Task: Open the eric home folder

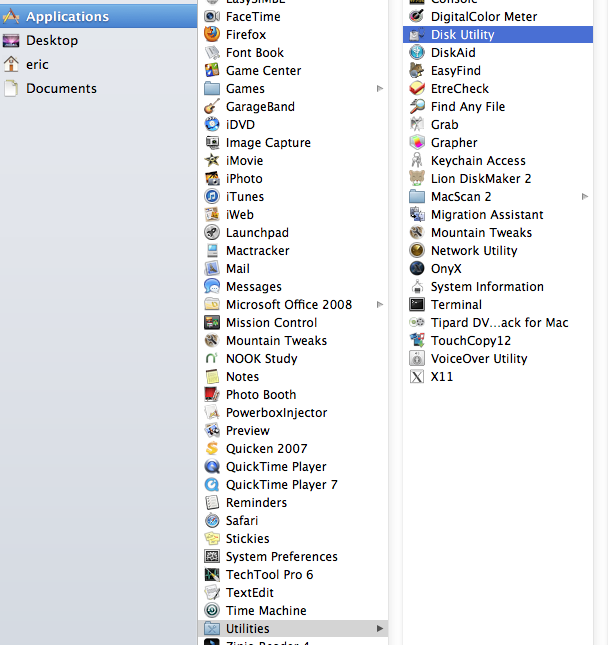Action: click(99, 64)
